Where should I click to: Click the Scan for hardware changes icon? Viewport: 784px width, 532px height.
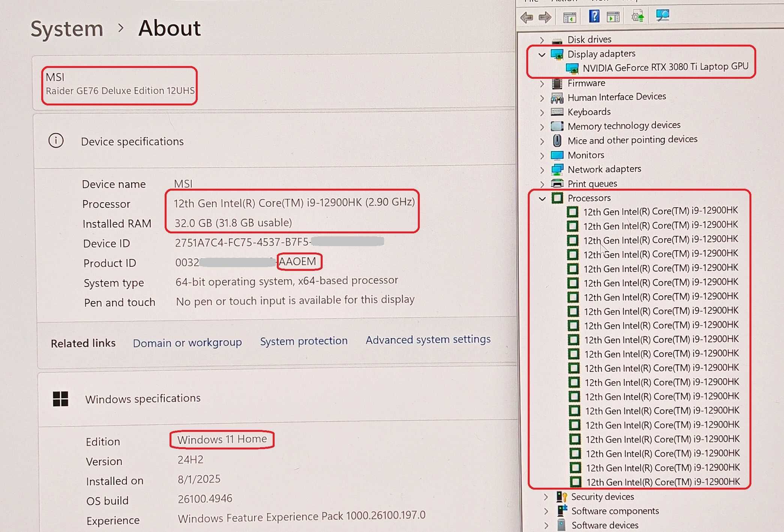click(662, 15)
